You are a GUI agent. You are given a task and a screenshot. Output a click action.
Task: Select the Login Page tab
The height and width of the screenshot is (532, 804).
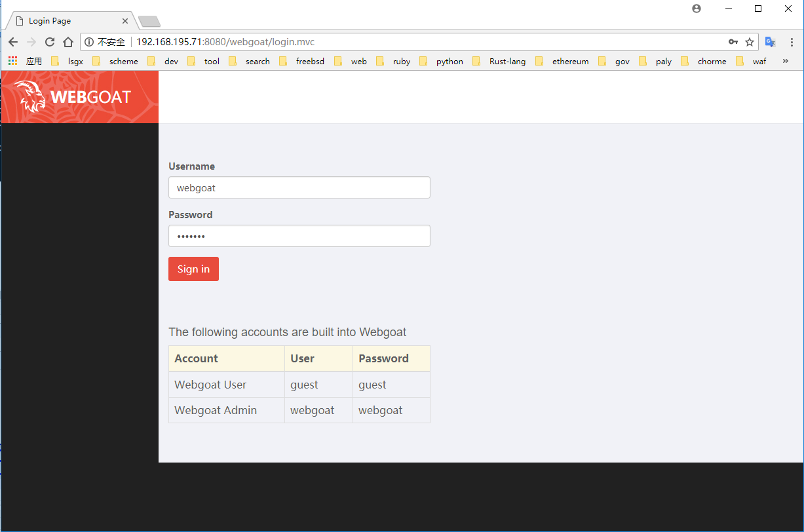tap(69, 21)
